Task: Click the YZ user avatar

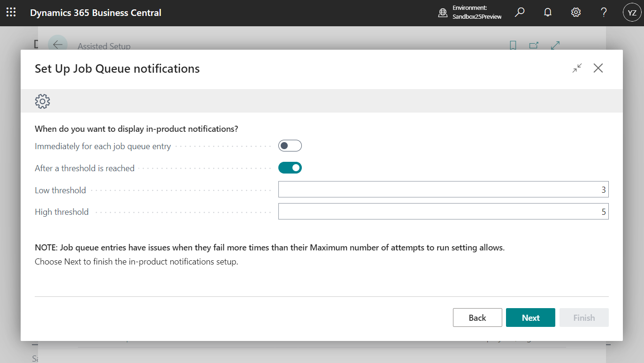Action: [x=631, y=12]
